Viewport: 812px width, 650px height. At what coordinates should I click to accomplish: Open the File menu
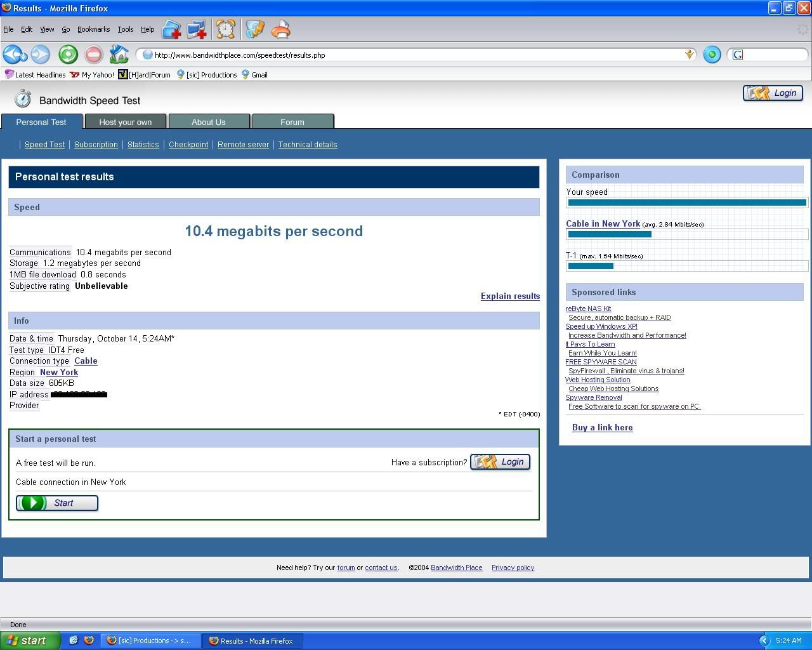coord(8,29)
